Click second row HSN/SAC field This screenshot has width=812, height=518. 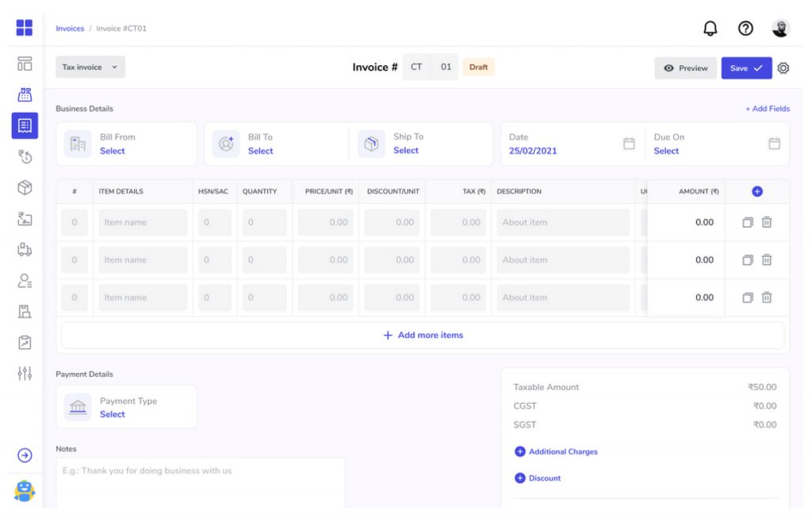[x=214, y=260]
